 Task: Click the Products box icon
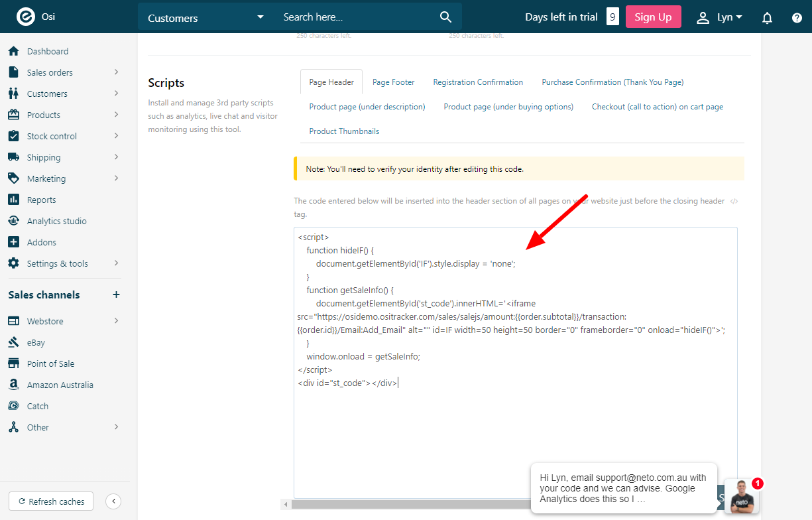click(13, 115)
